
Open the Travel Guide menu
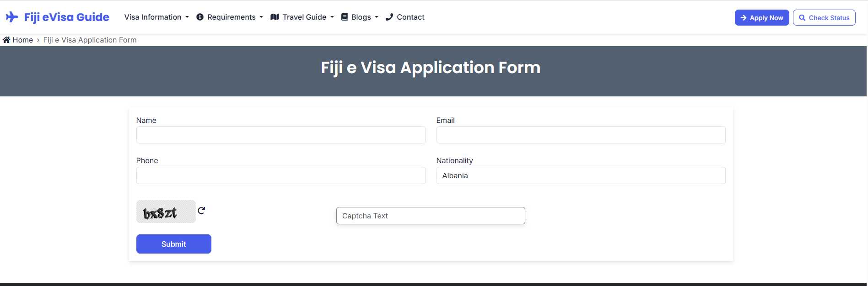click(302, 17)
